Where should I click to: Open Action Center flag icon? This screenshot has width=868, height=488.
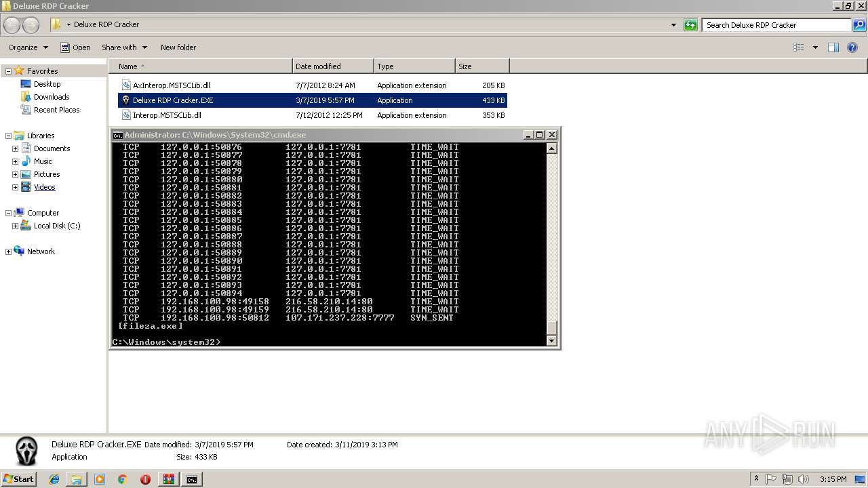coord(772,479)
